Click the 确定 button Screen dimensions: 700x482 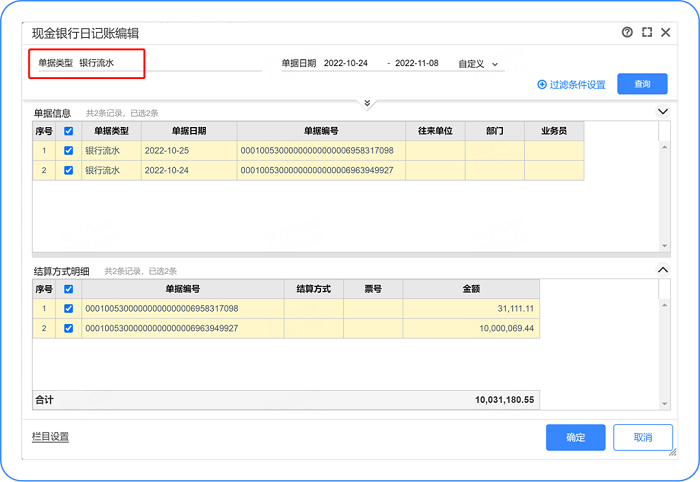(x=575, y=437)
